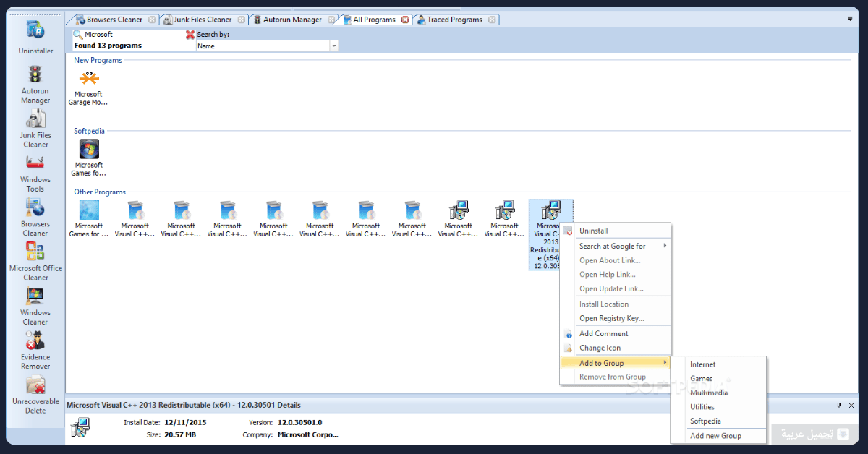This screenshot has width=868, height=454.
Task: Click Remove from Group menu entry
Action: click(616, 377)
